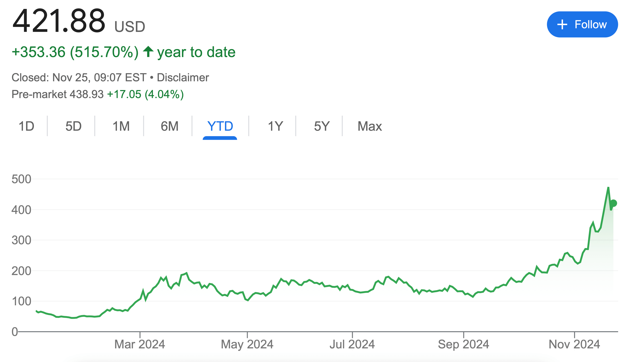644x362 pixels.
Task: Click the plus icon on Follow
Action: (562, 25)
